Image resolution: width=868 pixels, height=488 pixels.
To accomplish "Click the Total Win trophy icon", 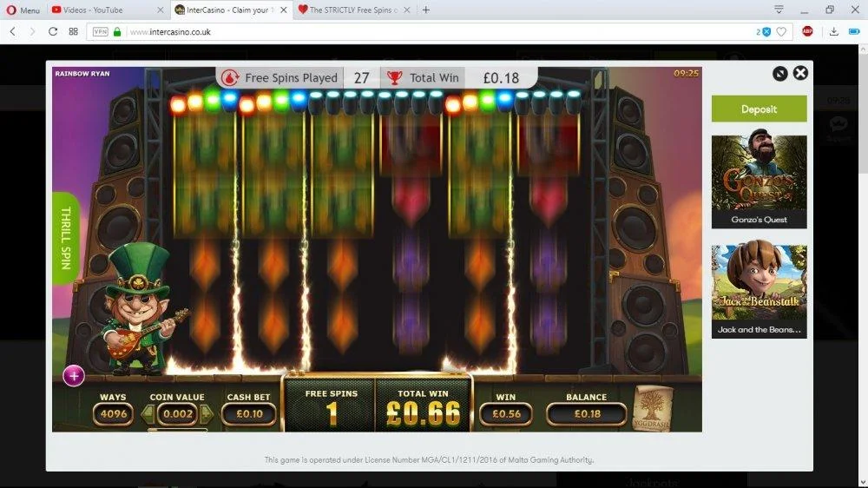I will (395, 78).
